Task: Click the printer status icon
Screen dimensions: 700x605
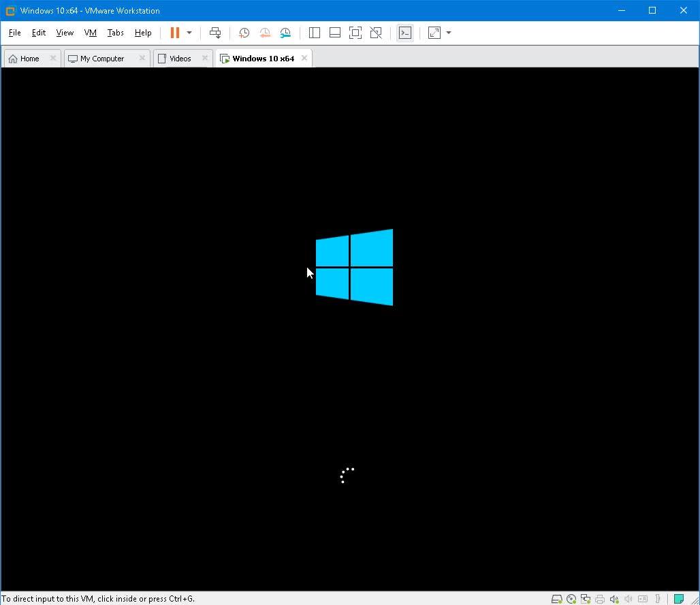Action: (x=599, y=599)
